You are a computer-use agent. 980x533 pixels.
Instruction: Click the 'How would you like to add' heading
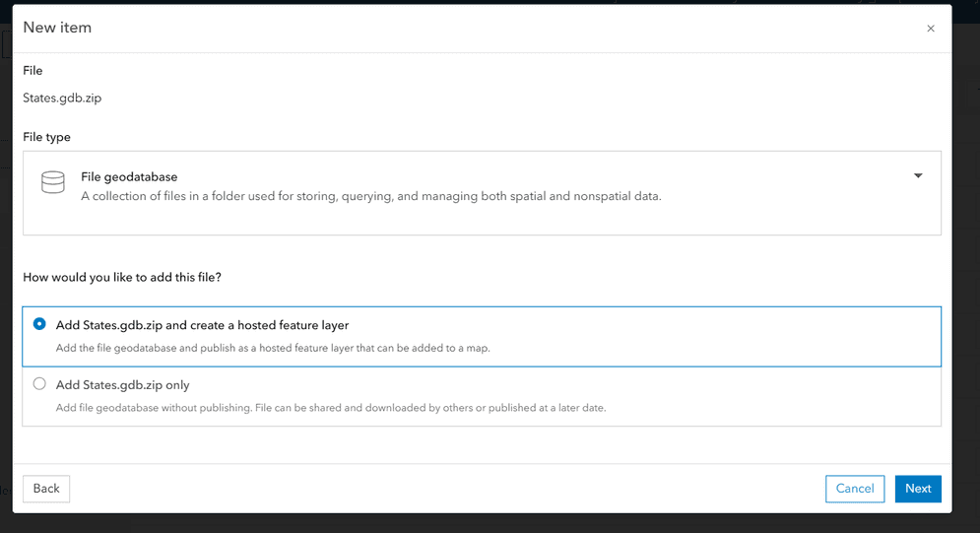[x=122, y=277]
